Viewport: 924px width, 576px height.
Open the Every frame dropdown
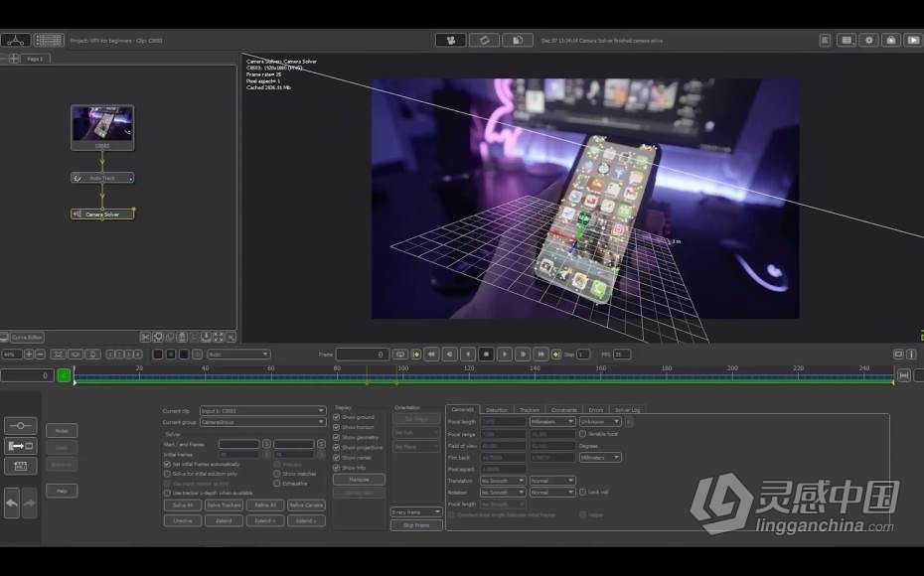(416, 511)
